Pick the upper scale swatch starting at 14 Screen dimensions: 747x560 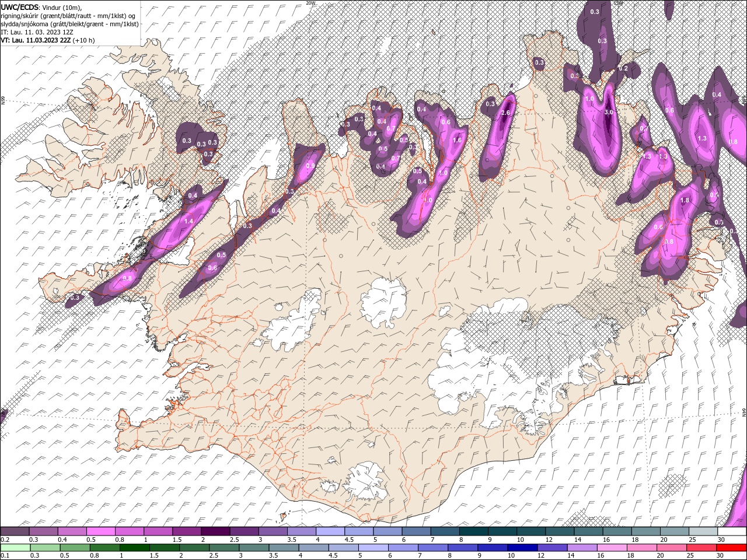(x=588, y=531)
